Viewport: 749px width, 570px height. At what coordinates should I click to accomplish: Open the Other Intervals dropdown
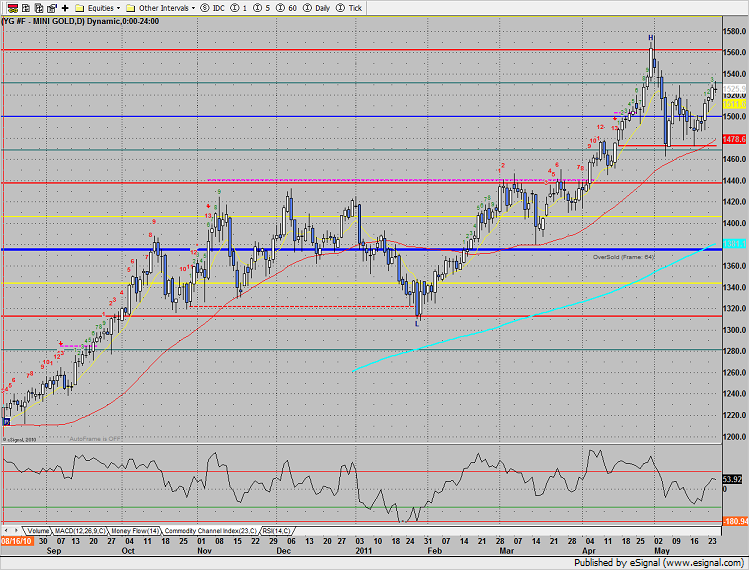tap(193, 8)
